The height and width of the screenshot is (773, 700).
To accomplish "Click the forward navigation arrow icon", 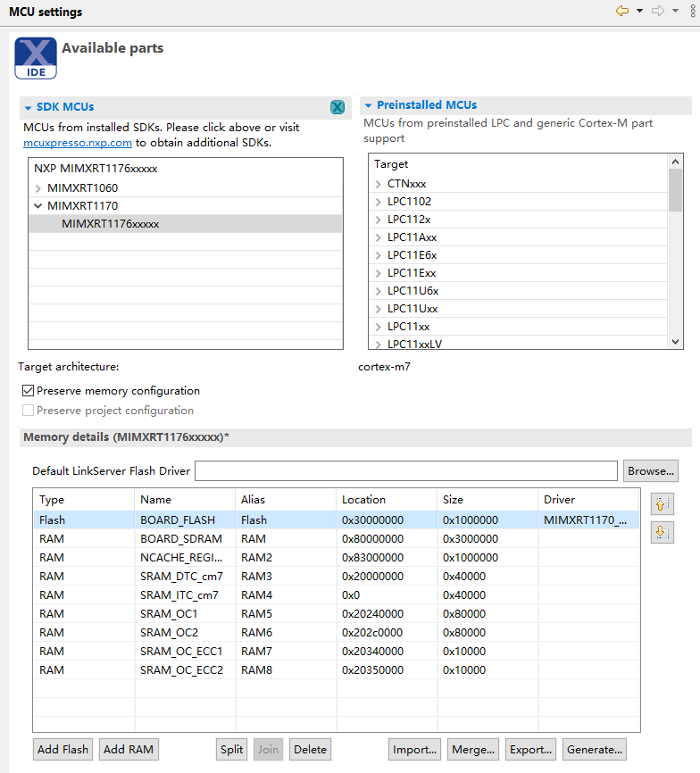I will click(658, 11).
